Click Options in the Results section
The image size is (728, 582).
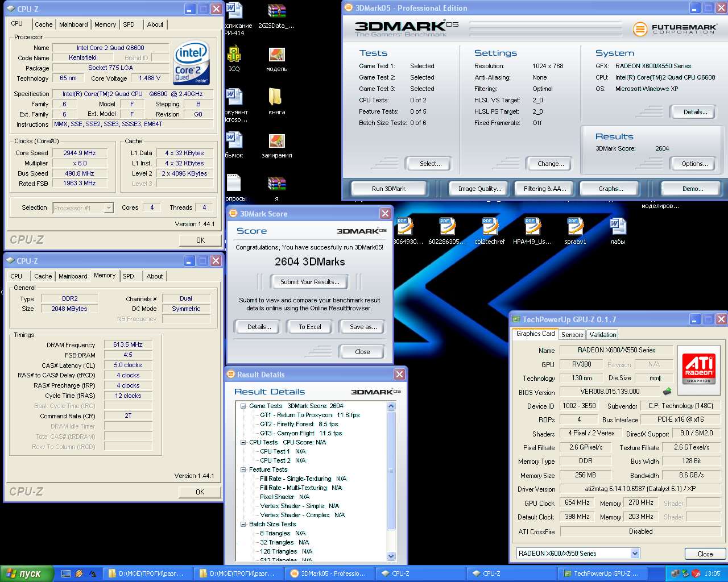694,164
